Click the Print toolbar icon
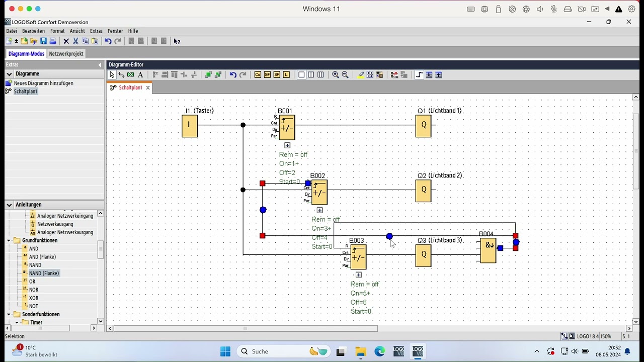 (52, 41)
